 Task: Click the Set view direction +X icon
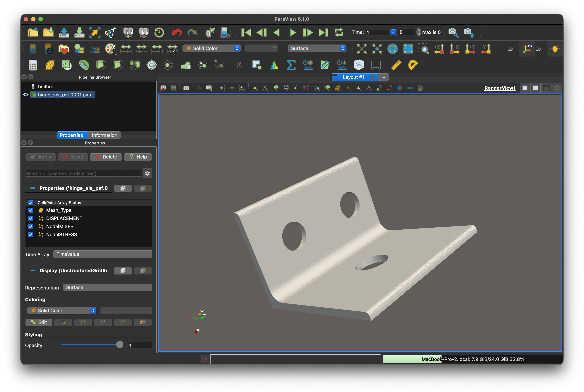pos(439,49)
